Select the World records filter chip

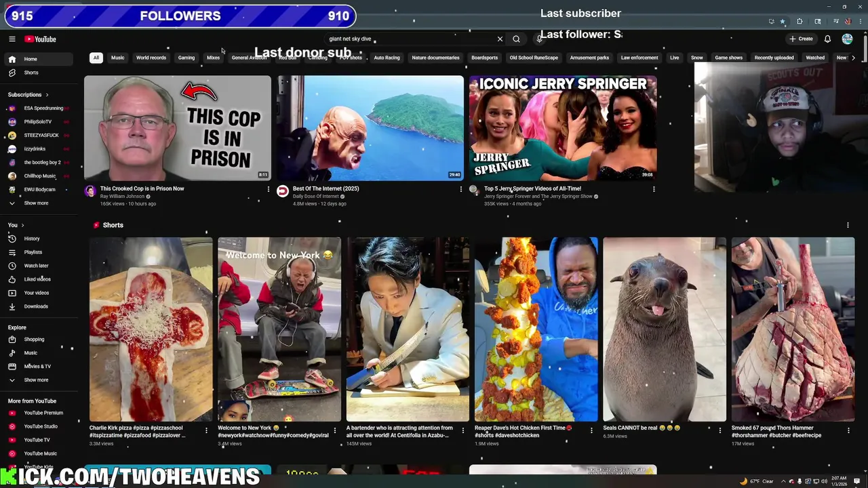[x=151, y=58]
